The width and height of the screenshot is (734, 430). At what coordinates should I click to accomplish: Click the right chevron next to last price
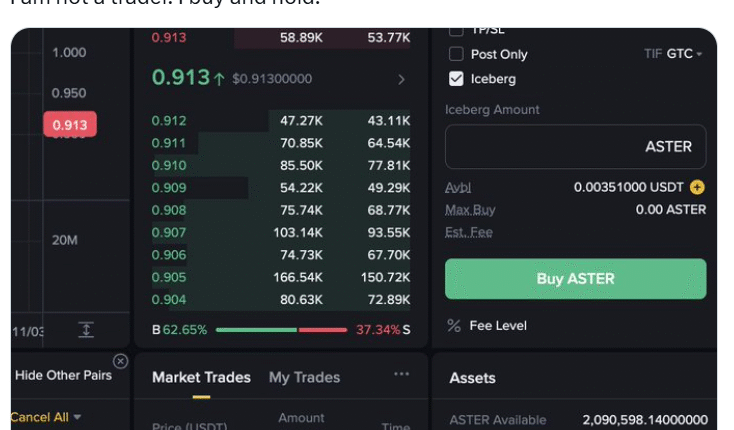click(x=401, y=79)
